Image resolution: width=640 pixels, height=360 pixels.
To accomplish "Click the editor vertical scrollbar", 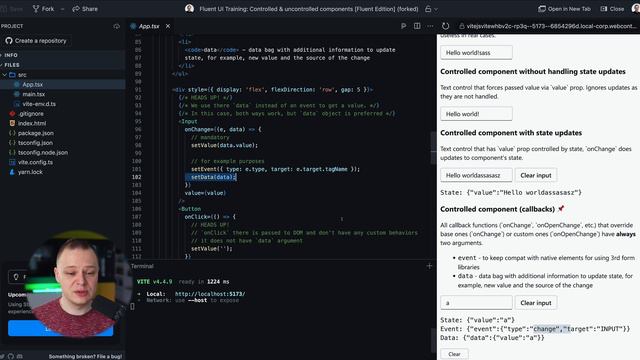I will click(433, 148).
